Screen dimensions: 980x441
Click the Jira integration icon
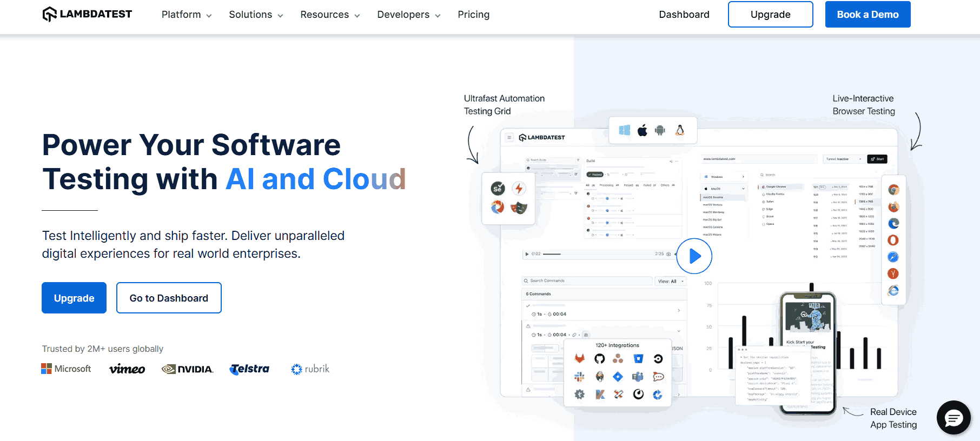click(618, 377)
